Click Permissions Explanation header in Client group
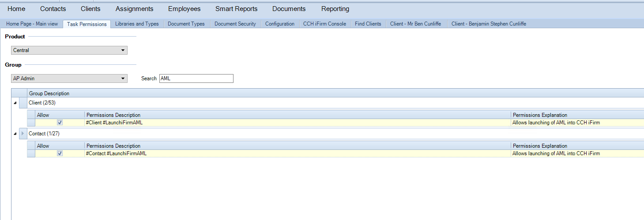Screen dimensions: 644x220 click(x=577, y=115)
